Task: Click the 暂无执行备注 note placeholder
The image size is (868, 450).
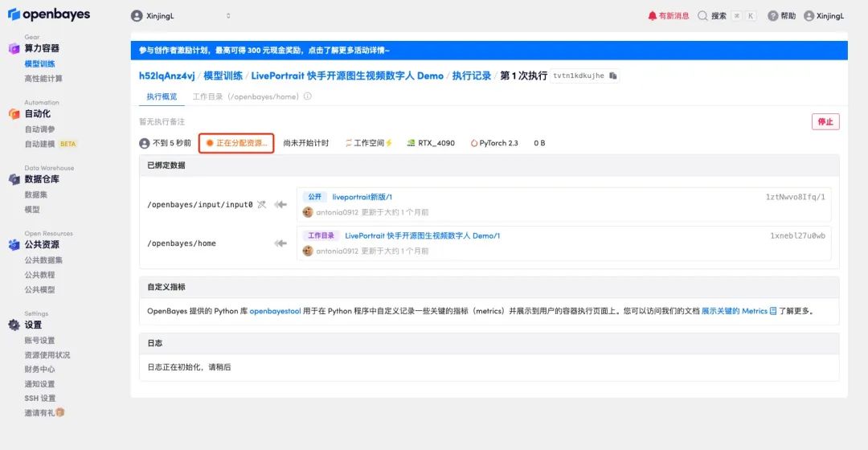Action: pyautogui.click(x=162, y=122)
